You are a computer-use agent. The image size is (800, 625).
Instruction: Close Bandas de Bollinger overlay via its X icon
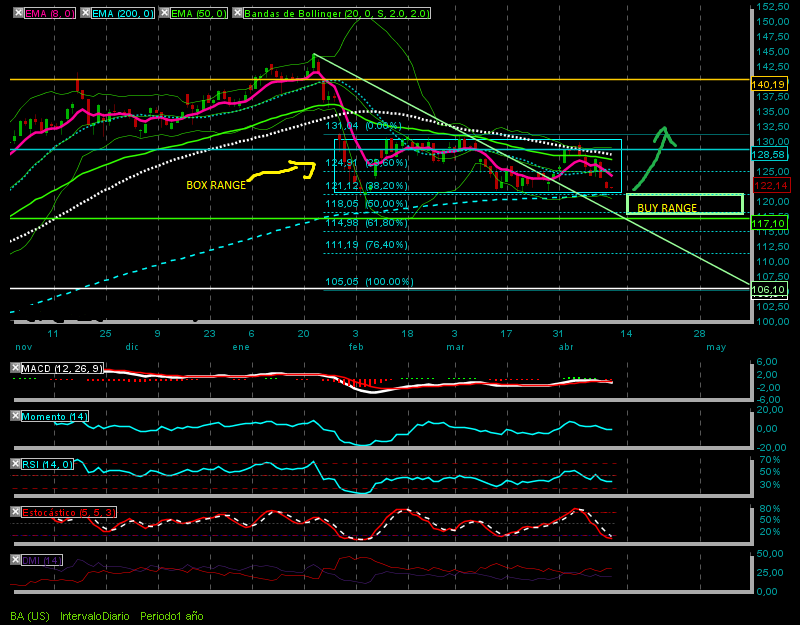point(237,13)
